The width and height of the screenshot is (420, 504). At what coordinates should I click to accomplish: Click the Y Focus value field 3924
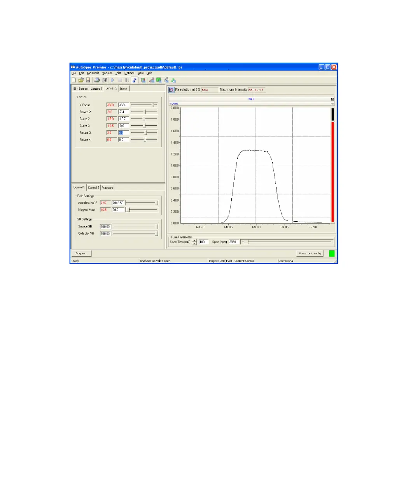click(x=123, y=105)
